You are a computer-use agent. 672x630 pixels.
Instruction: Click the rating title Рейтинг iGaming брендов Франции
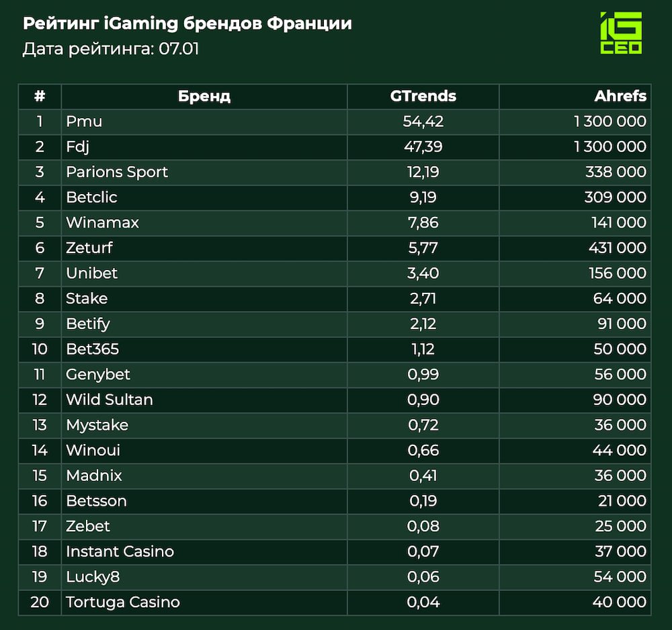pos(187,24)
